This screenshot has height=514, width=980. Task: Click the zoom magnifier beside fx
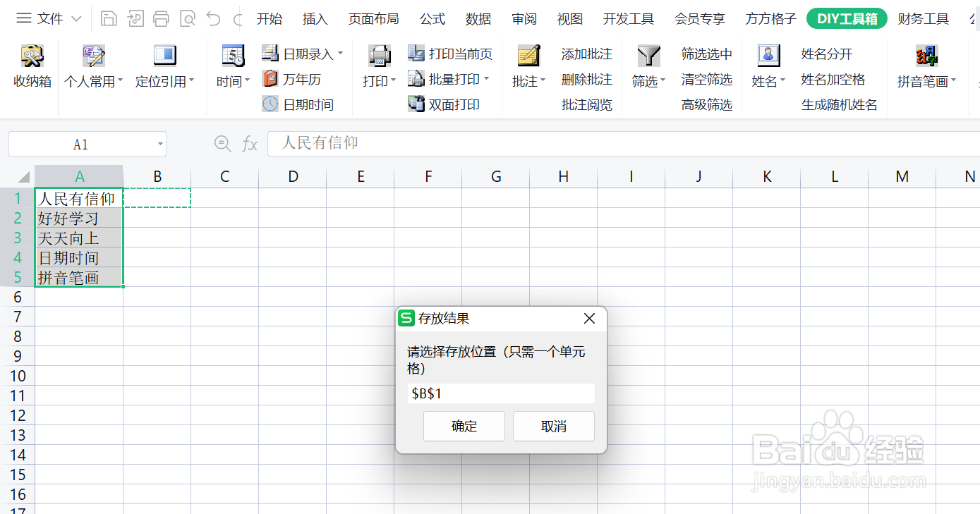[x=223, y=144]
